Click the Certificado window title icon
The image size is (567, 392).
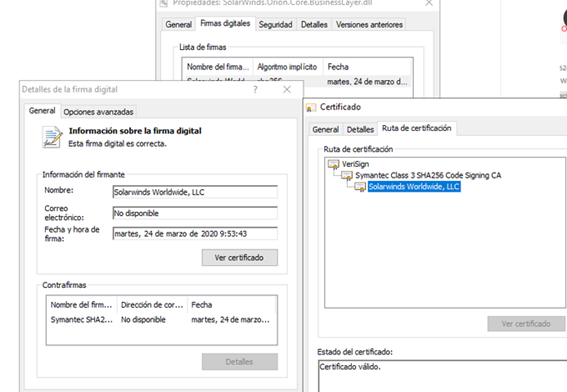311,107
